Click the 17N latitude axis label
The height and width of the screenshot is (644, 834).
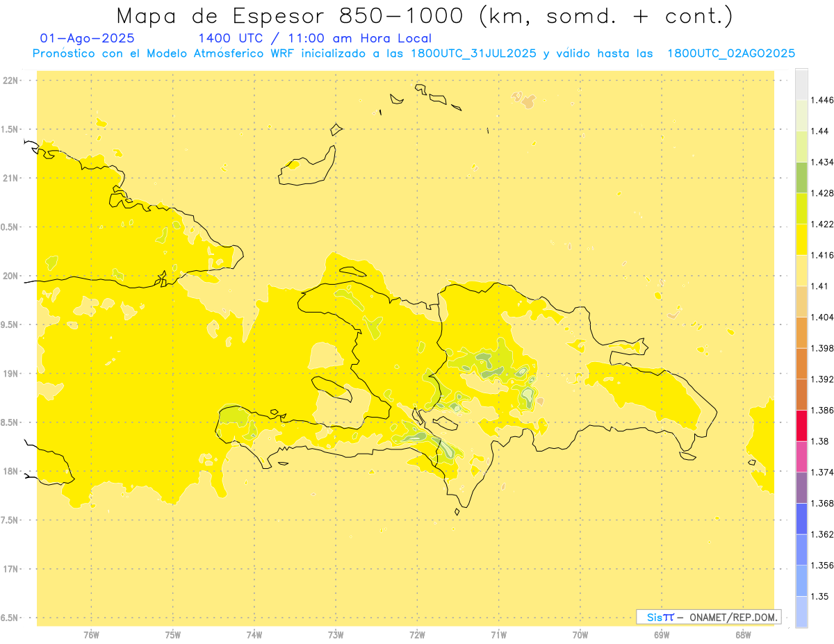pos(10,569)
